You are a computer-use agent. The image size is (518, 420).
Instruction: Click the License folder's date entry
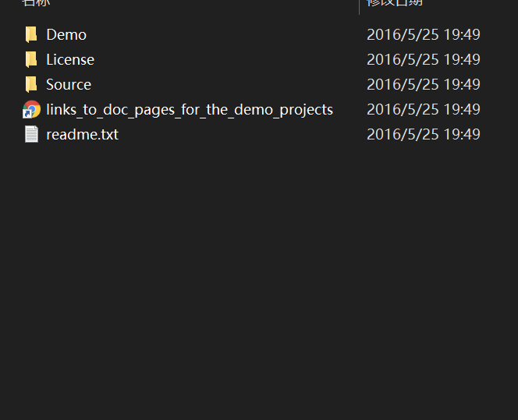(x=423, y=59)
